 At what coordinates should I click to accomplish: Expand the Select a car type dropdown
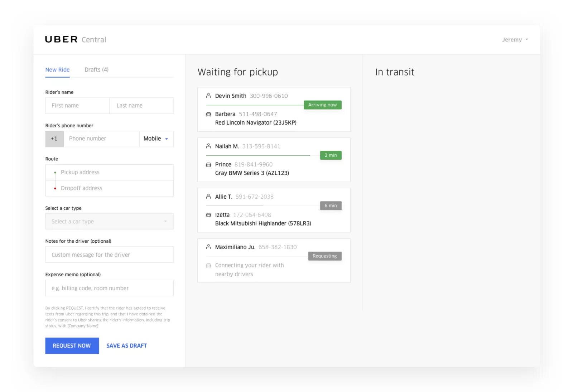coord(109,222)
